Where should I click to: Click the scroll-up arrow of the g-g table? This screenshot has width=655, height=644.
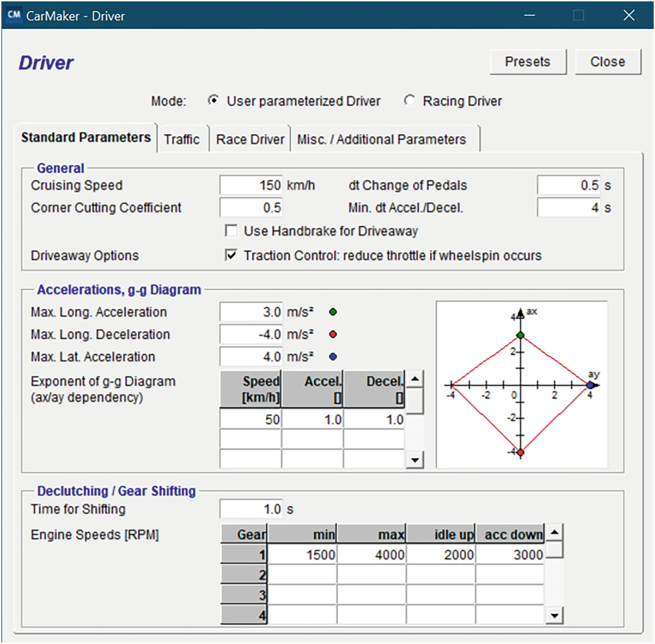414,378
